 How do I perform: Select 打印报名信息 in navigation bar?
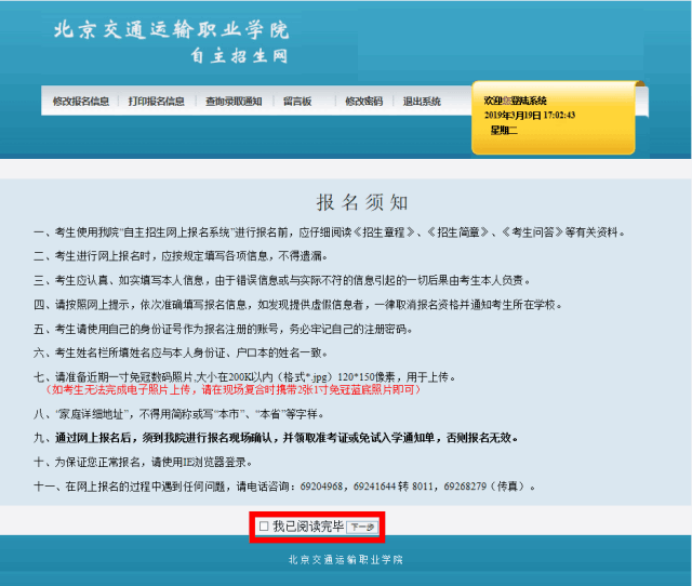tap(156, 101)
